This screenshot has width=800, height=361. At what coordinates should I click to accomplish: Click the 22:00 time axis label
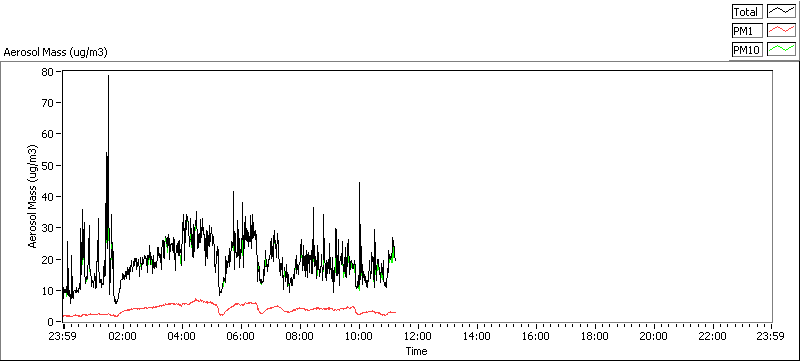(x=713, y=336)
